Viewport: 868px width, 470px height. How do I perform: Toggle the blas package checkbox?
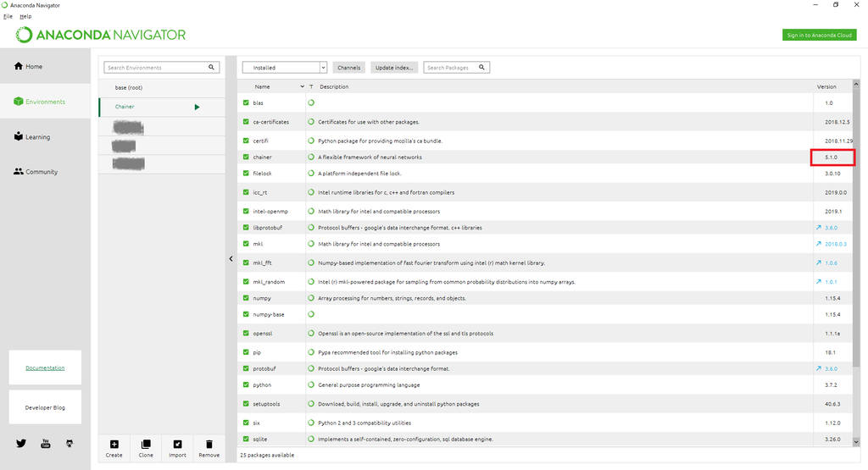246,102
